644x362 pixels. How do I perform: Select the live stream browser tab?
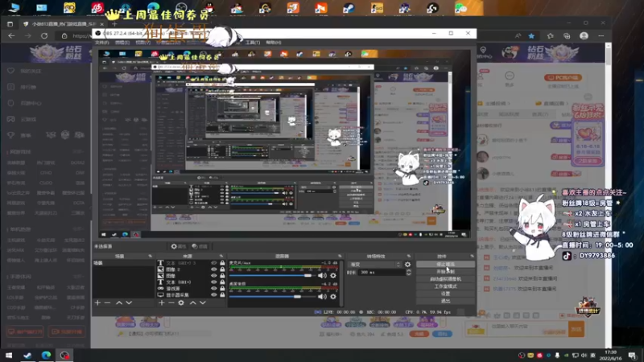coord(63,24)
